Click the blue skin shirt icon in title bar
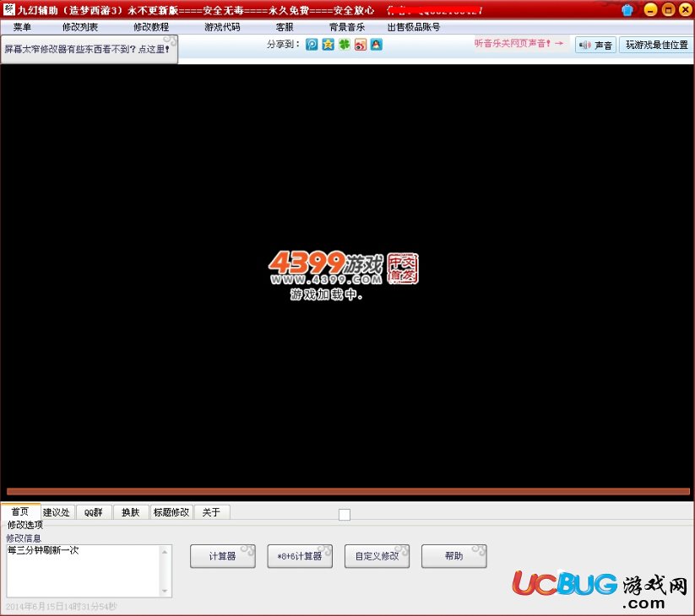 pyautogui.click(x=627, y=10)
